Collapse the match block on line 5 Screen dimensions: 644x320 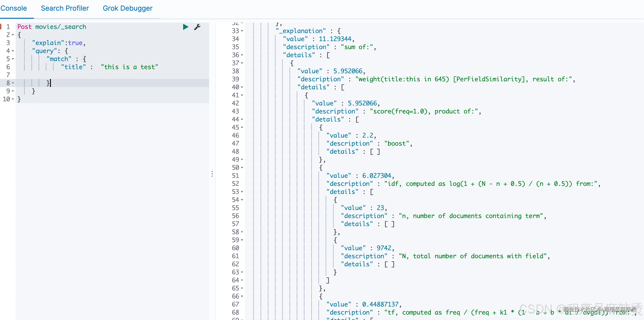(x=13, y=59)
